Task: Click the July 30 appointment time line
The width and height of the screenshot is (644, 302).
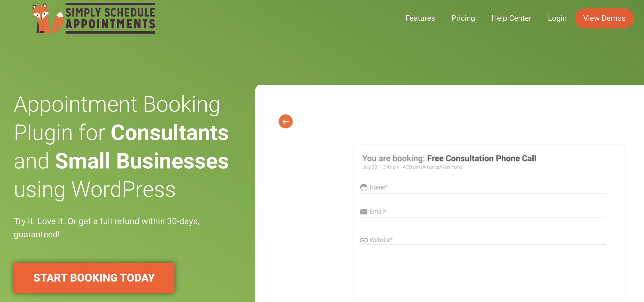Action: tap(412, 167)
